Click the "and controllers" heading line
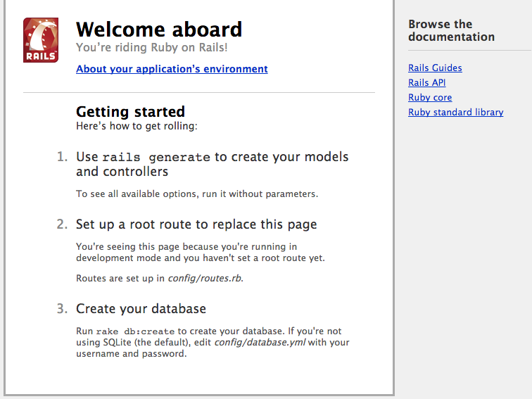 122,172
